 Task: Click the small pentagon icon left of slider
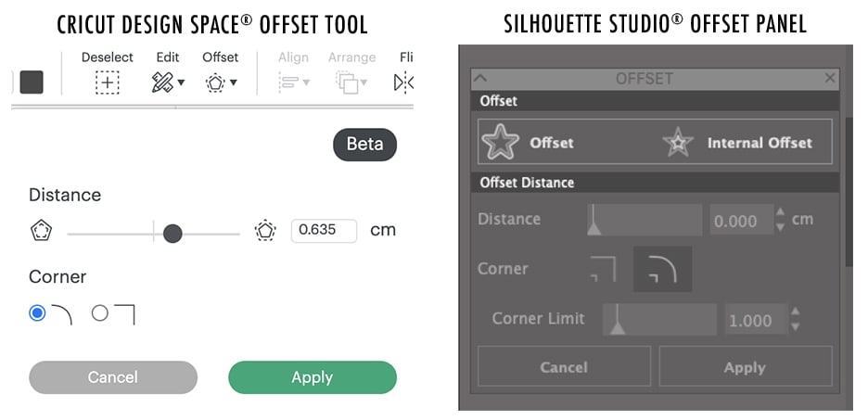[x=41, y=231]
